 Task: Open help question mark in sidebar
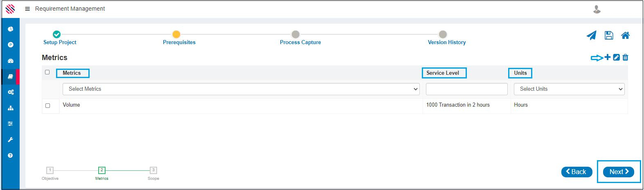coord(11,155)
